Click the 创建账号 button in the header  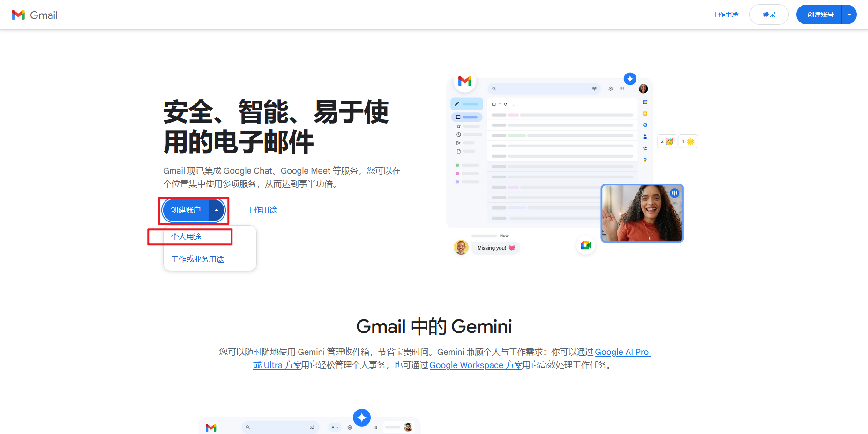pyautogui.click(x=820, y=15)
